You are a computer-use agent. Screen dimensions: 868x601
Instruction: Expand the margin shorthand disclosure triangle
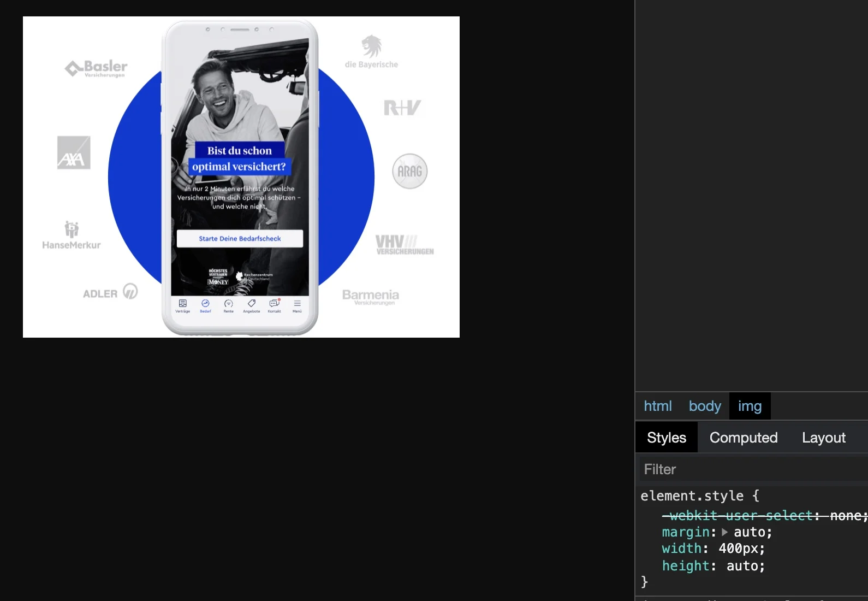[724, 532]
